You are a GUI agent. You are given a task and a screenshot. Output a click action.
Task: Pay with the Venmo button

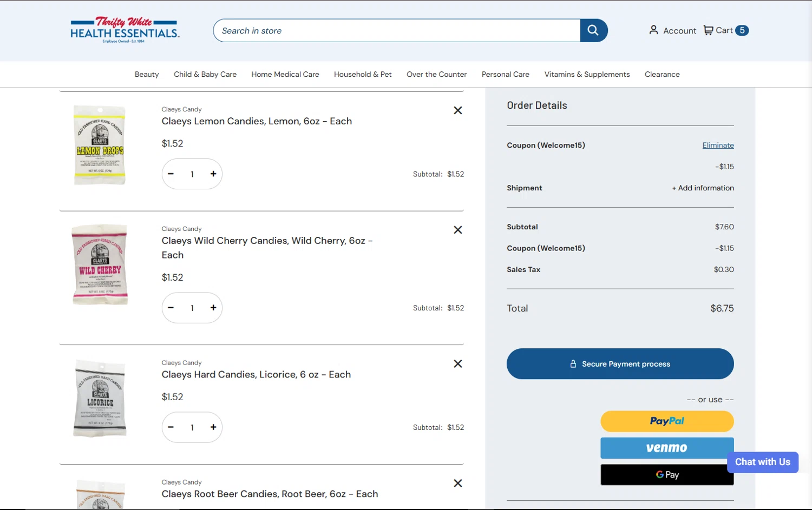coord(667,448)
